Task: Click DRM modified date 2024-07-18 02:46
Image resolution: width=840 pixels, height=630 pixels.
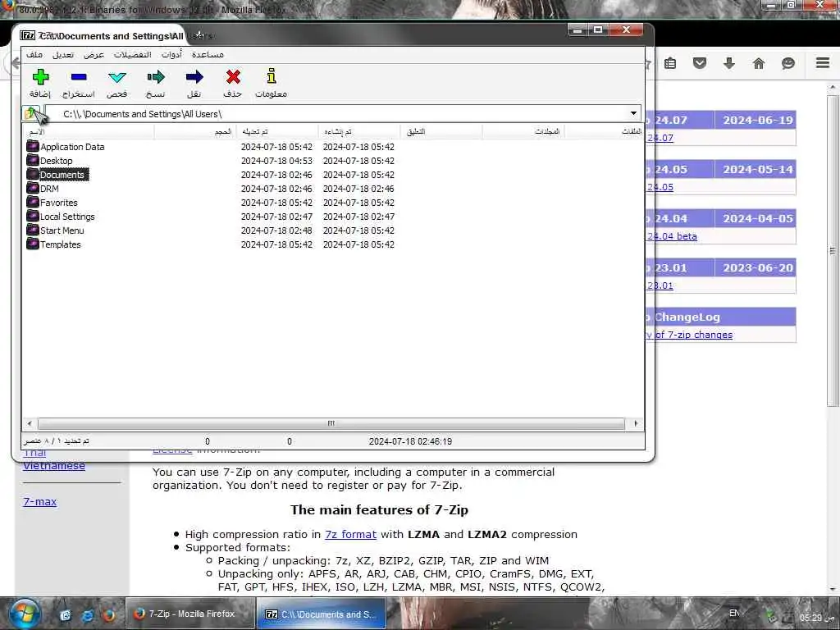Action: [276, 189]
